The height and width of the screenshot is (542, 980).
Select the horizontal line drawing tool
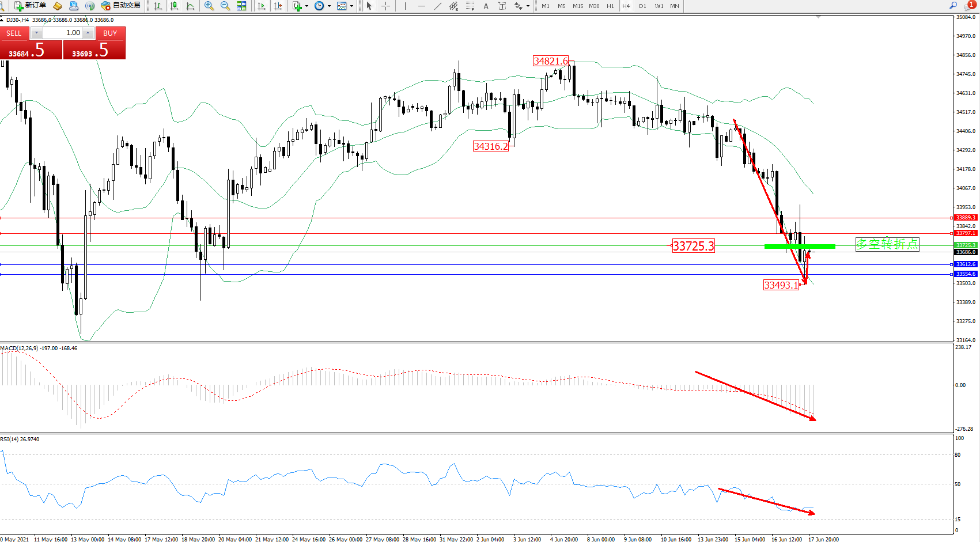point(421,6)
